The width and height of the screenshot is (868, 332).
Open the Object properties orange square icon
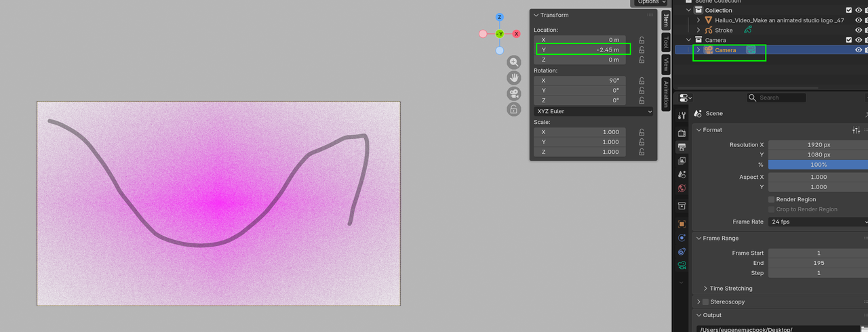coord(682,224)
